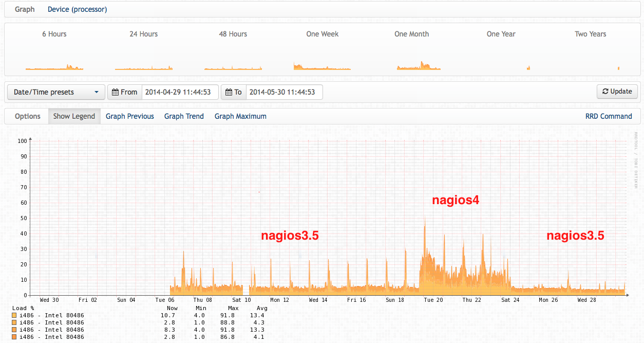Toggle the Show Legend option
644x343 pixels.
(74, 116)
